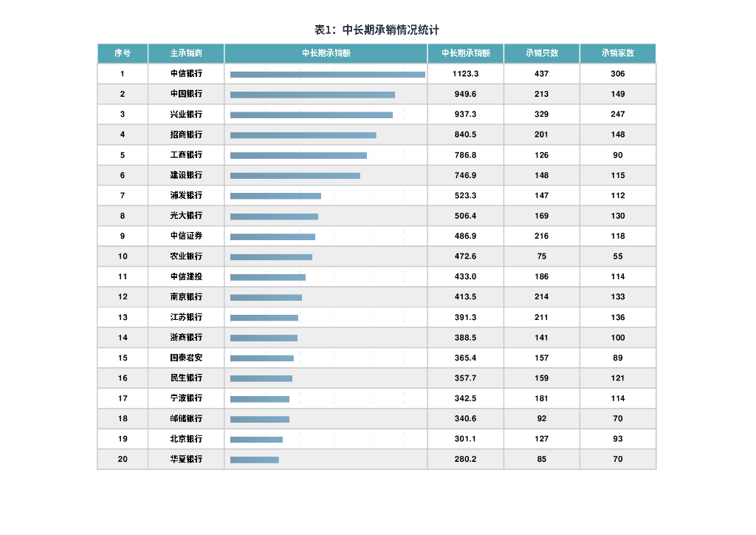756x535 pixels.
Task: Click the row number 13 cell
Action: click(123, 317)
